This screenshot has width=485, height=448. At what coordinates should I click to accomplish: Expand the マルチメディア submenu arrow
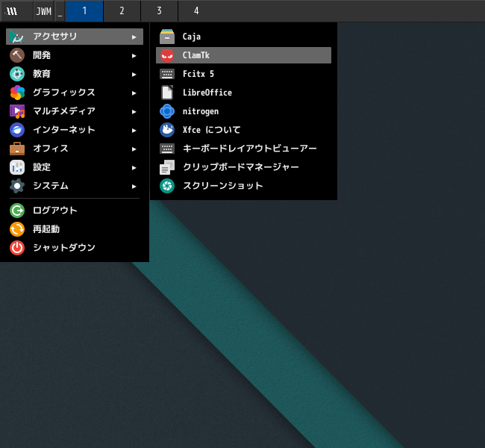pyautogui.click(x=134, y=112)
